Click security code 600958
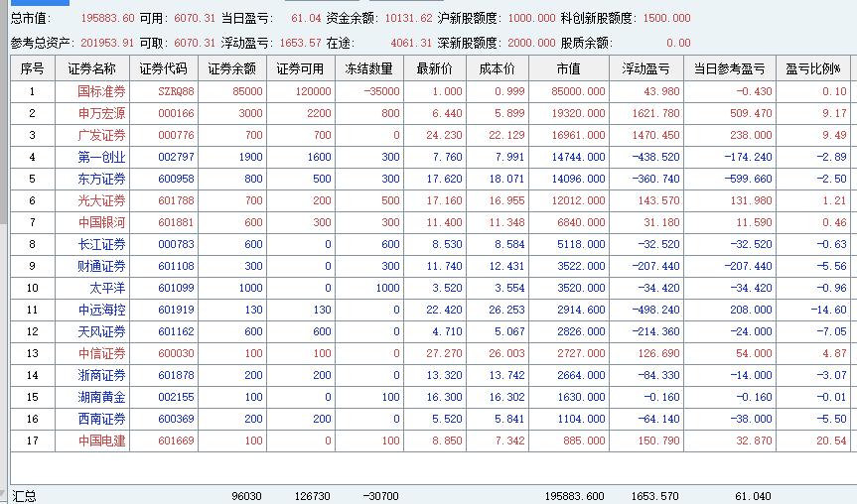The image size is (857, 504). [176, 180]
